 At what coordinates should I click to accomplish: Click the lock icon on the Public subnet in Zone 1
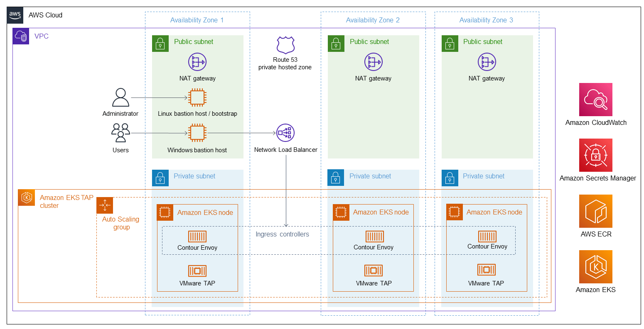[x=160, y=43]
